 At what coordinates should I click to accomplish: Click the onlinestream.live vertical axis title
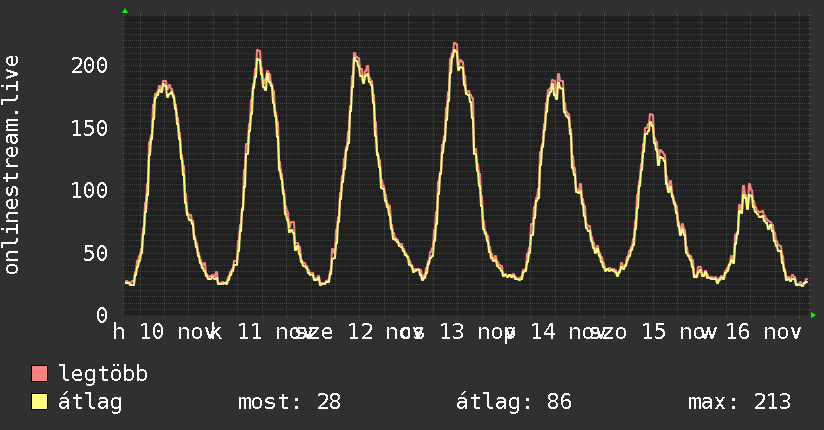tap(11, 165)
